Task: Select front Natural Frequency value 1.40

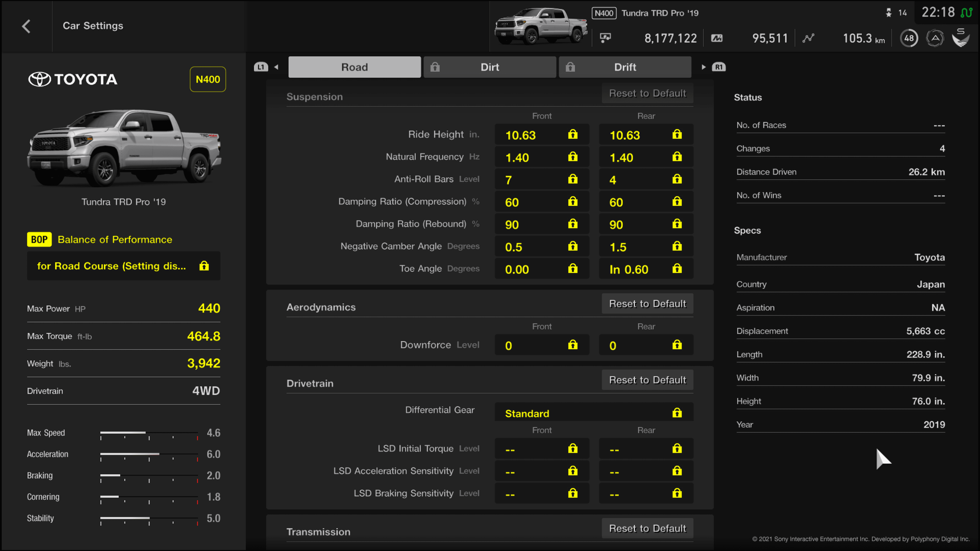Action: (542, 157)
